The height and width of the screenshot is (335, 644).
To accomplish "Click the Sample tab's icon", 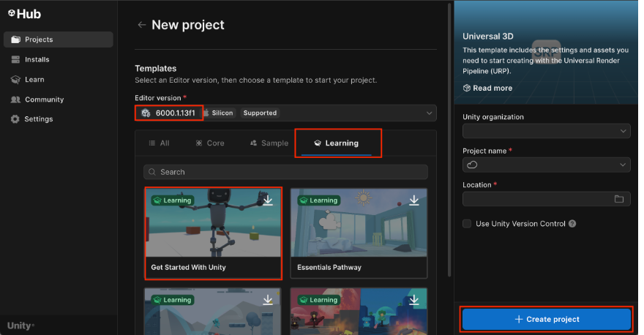I will pos(253,143).
